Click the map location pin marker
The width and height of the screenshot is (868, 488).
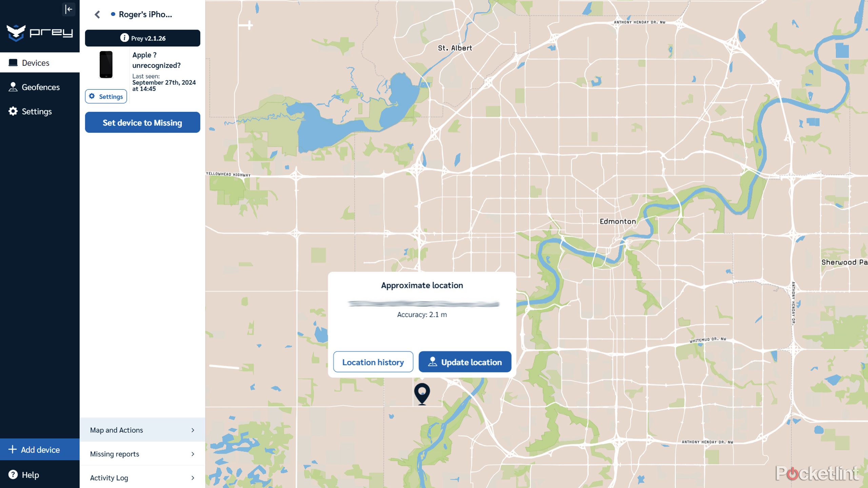pyautogui.click(x=421, y=393)
